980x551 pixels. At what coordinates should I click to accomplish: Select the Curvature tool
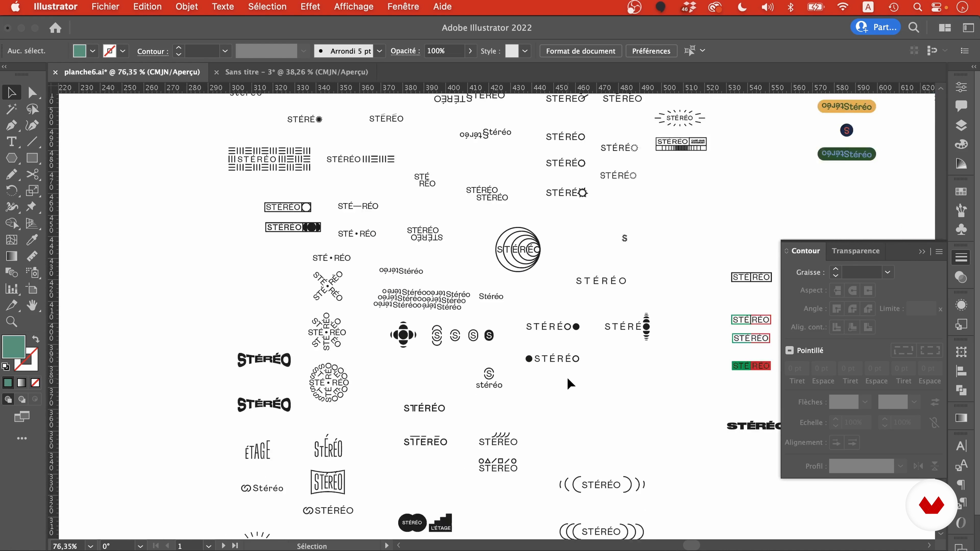pyautogui.click(x=32, y=125)
